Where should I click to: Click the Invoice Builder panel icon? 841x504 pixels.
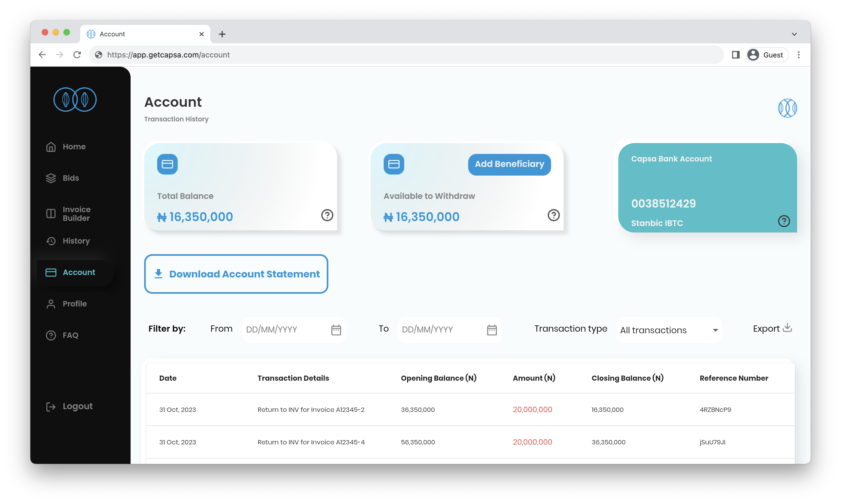pyautogui.click(x=51, y=214)
